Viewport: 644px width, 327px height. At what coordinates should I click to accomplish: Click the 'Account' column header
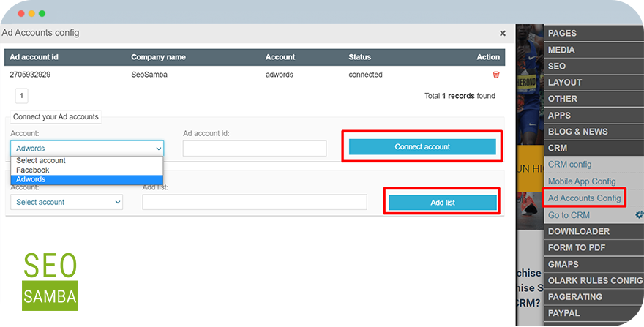[x=280, y=57]
